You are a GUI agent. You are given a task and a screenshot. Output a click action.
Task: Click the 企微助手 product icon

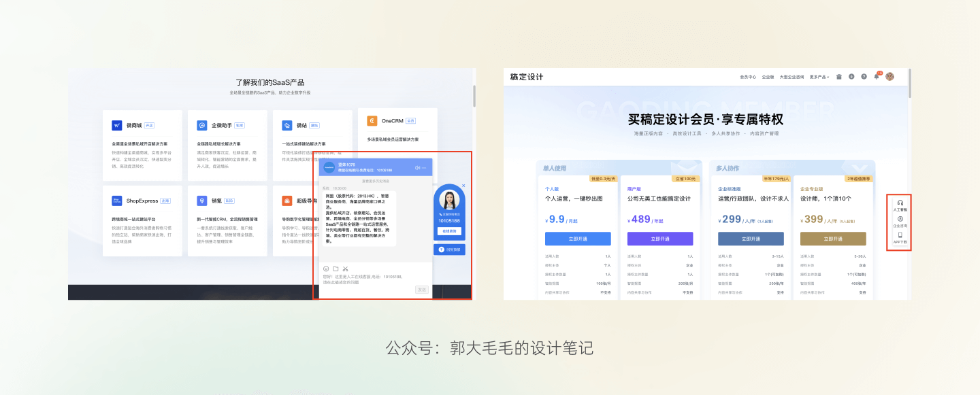(x=202, y=126)
